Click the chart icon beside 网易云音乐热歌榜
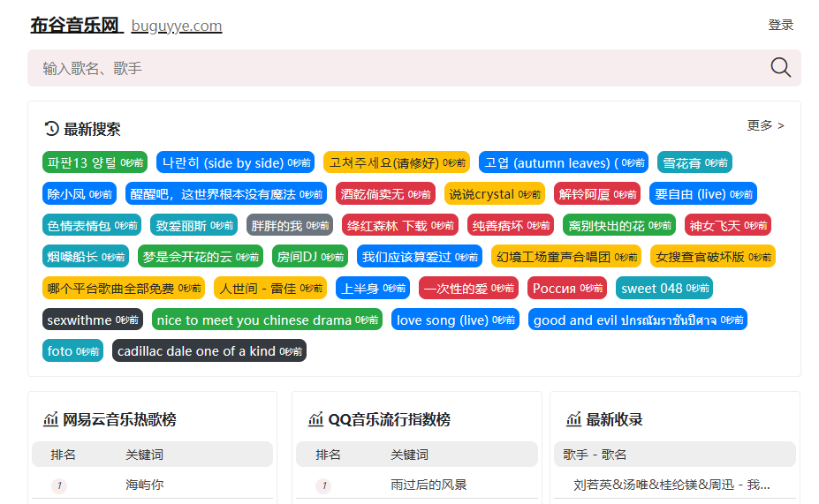 pos(50,419)
